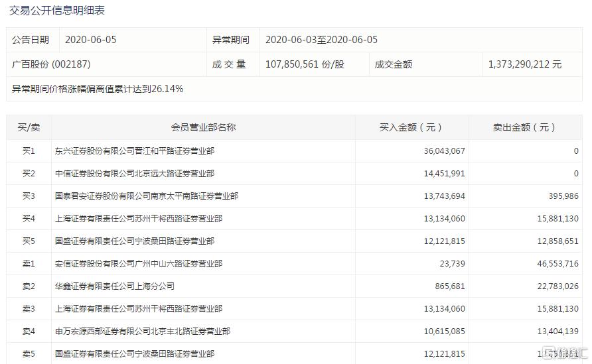Select 12,121,815 in the 买5 row
592x364 pixels.
click(x=444, y=241)
